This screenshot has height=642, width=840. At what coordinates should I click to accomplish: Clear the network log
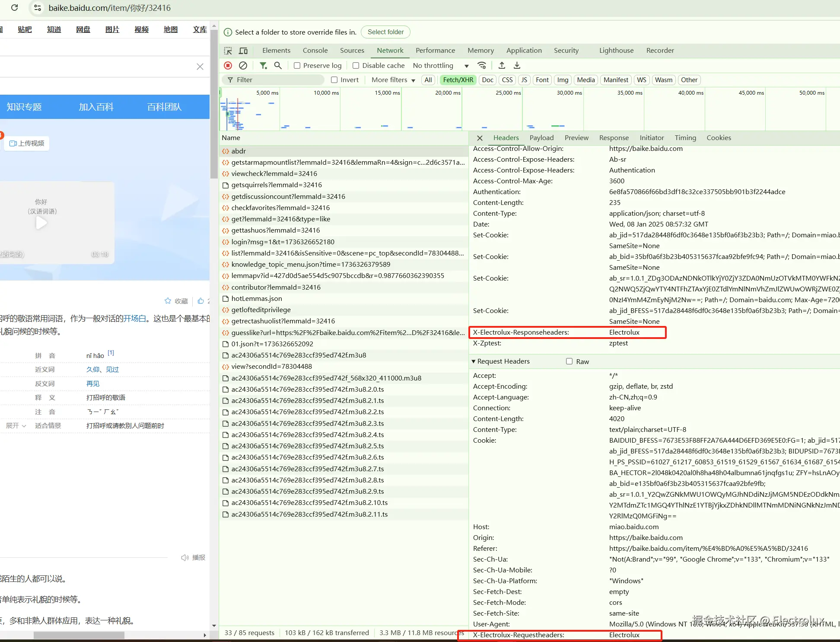click(x=243, y=65)
